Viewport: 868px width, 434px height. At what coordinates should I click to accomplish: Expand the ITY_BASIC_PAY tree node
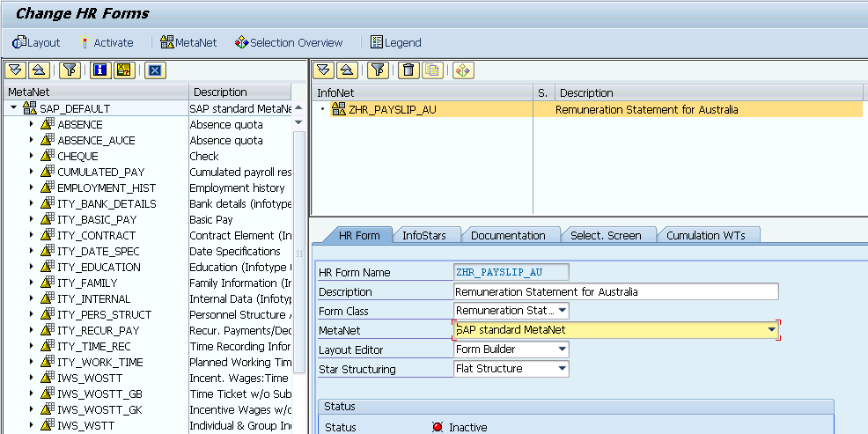click(31, 219)
